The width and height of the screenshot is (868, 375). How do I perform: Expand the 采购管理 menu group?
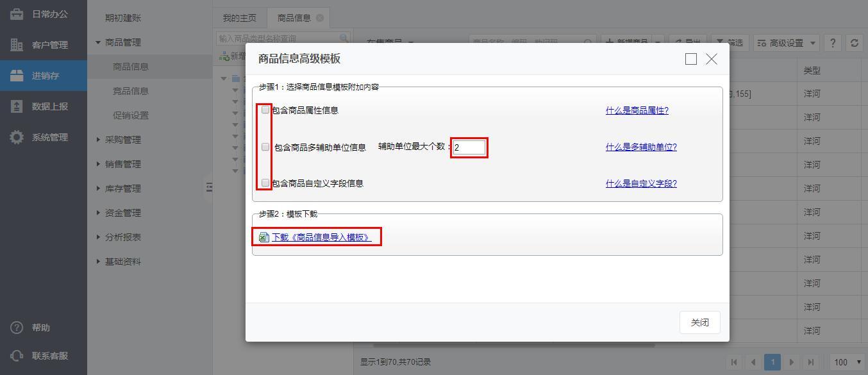98,140
